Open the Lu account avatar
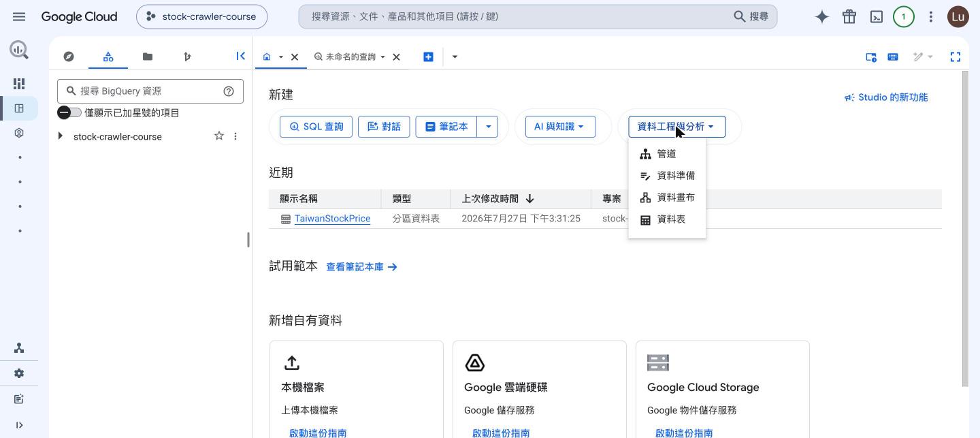Screen dimensions: 980x438 (x=958, y=16)
